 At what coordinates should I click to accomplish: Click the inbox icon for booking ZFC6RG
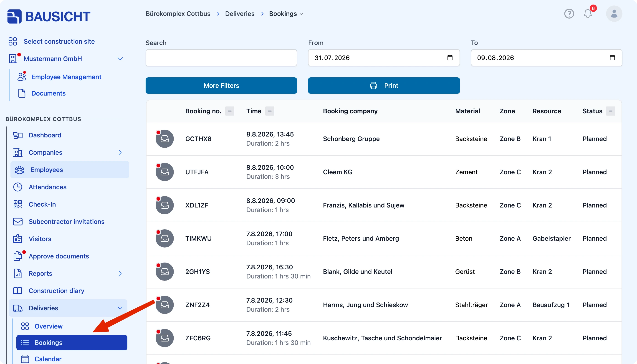point(164,338)
